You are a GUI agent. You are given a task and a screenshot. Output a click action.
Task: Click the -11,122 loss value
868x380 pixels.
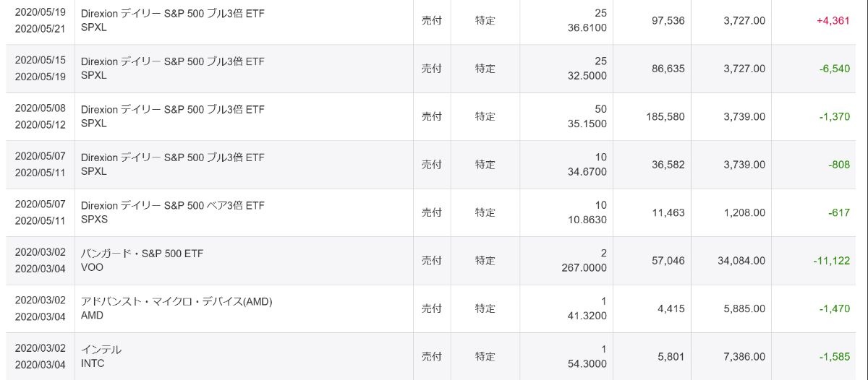point(831,261)
